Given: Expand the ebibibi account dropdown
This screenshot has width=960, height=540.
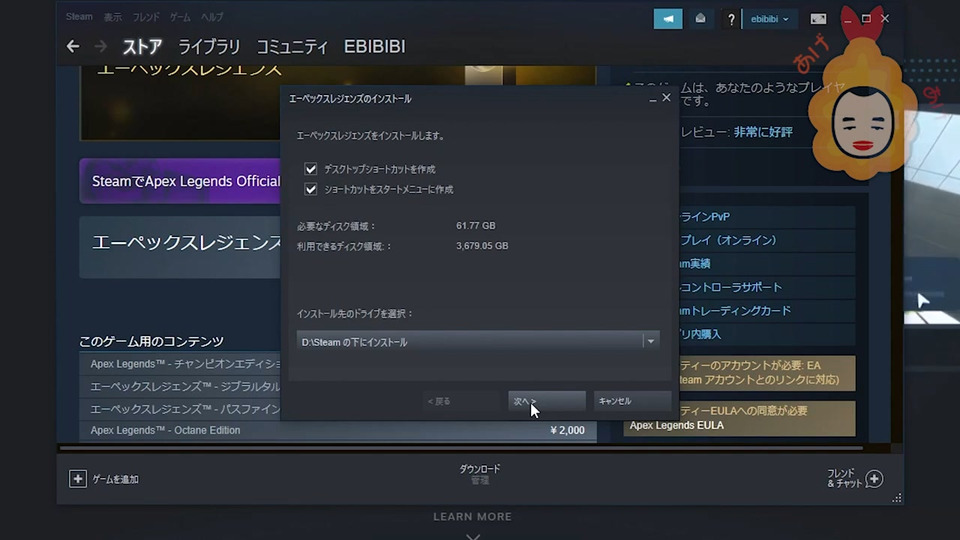Looking at the screenshot, I should (769, 19).
